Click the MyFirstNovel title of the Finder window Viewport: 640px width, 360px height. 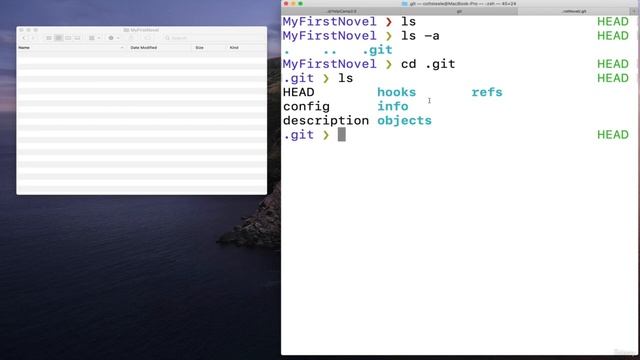pyautogui.click(x=144, y=30)
